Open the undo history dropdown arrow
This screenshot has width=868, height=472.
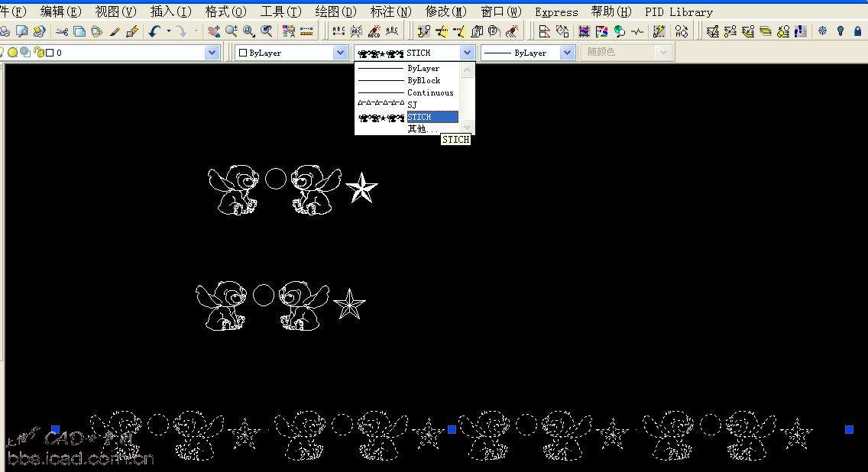click(168, 31)
